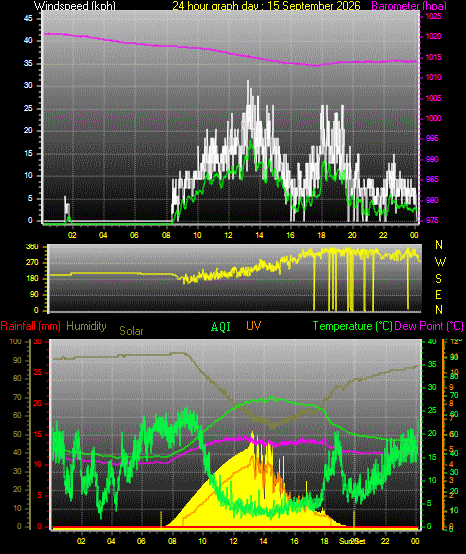Click the sunset marker on bottom time axis
This screenshot has height=554, width=466.
pos(352,541)
